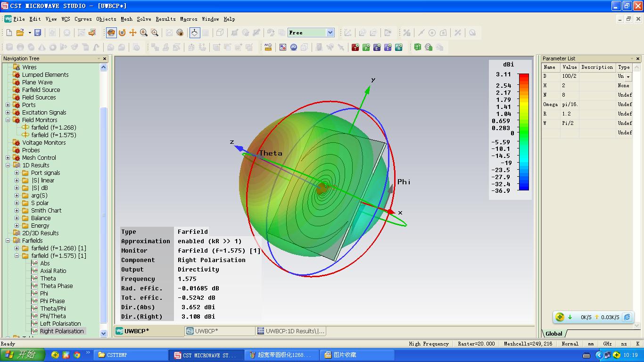Collapse the 1D Results node
This screenshot has width=644, height=362.
pos(8,165)
